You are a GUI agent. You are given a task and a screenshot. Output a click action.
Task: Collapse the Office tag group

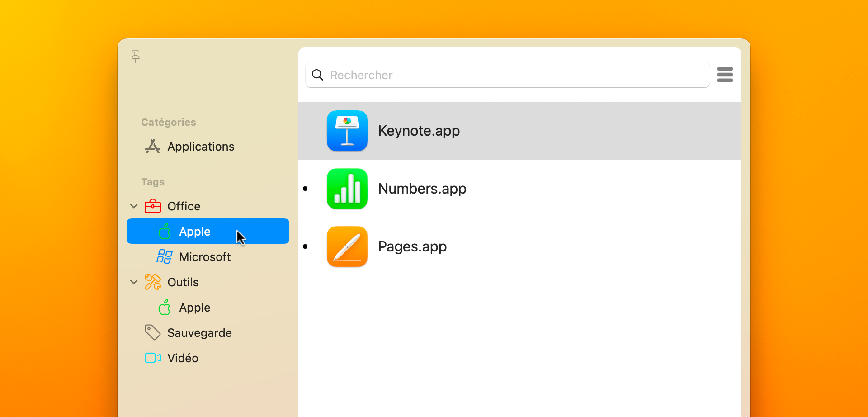(x=134, y=206)
